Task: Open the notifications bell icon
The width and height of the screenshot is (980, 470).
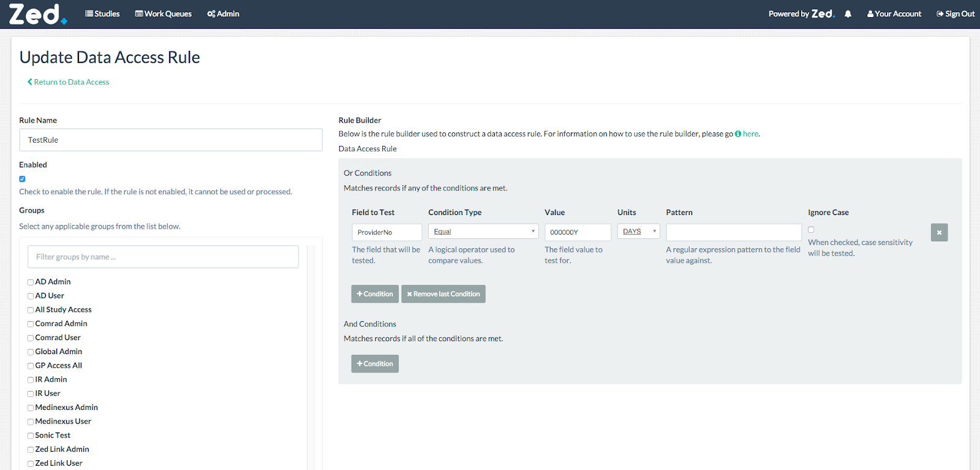Action: [x=848, y=14]
